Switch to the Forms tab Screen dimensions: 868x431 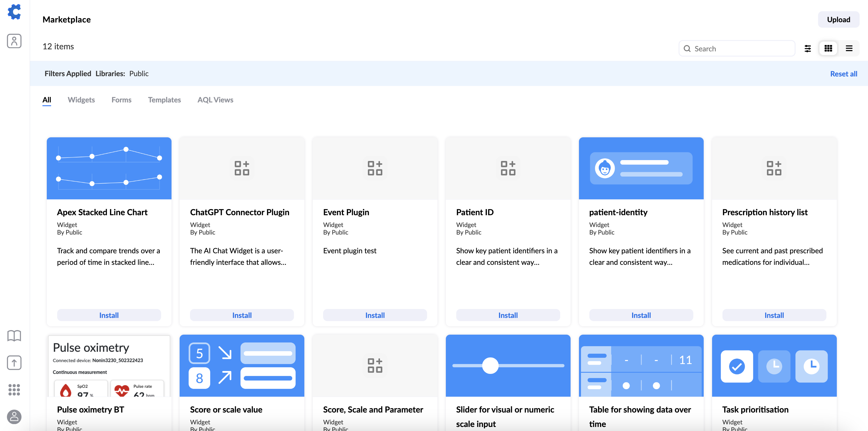pos(121,100)
